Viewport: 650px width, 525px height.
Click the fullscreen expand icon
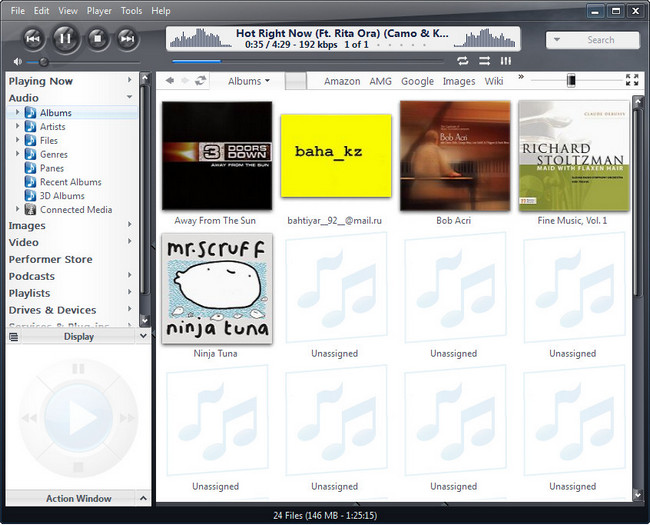click(x=632, y=80)
